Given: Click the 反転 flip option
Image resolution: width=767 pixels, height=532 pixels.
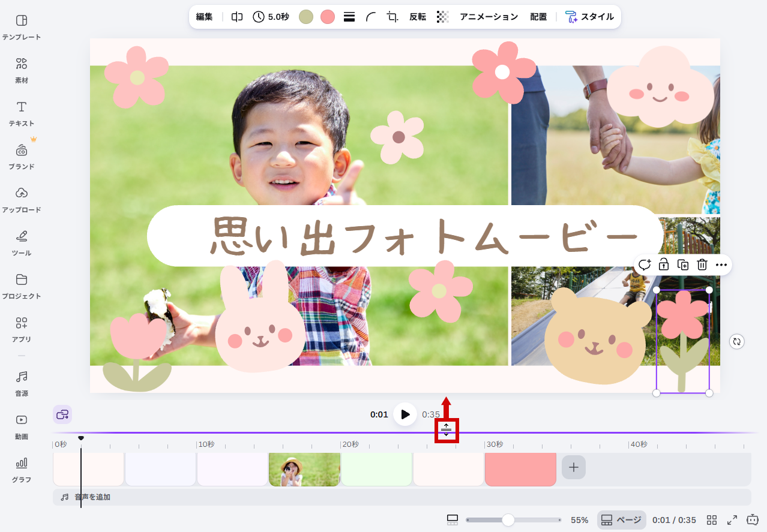Looking at the screenshot, I should click(418, 17).
